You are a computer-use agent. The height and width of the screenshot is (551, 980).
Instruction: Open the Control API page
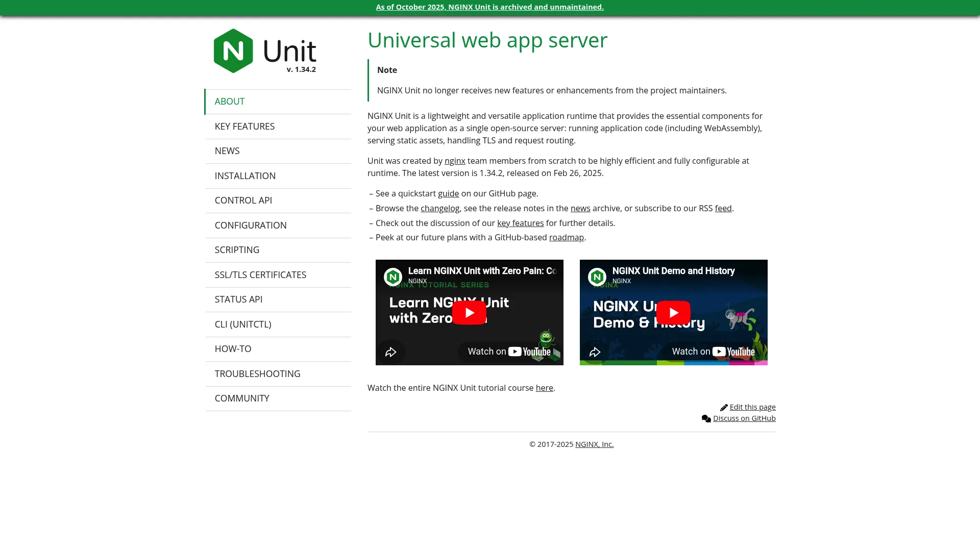tap(278, 201)
